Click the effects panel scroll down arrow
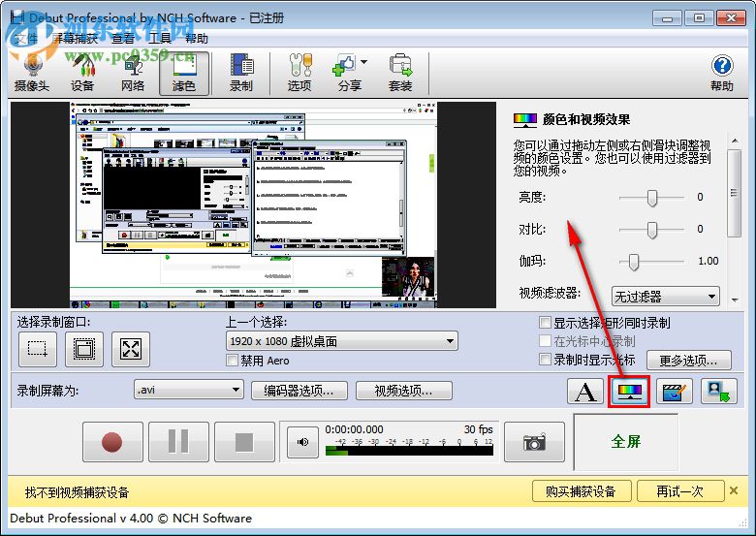The image size is (756, 536). tap(735, 300)
